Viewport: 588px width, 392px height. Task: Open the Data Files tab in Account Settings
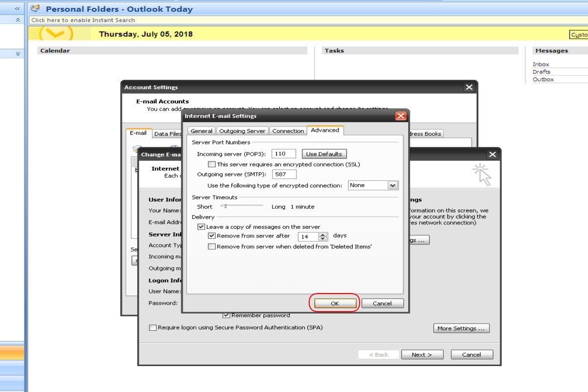click(167, 134)
